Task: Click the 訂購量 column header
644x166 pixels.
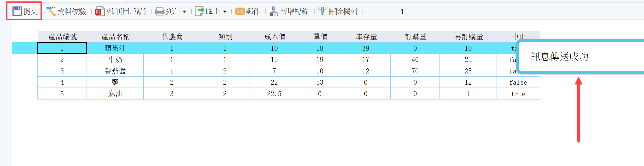Action: click(x=415, y=37)
